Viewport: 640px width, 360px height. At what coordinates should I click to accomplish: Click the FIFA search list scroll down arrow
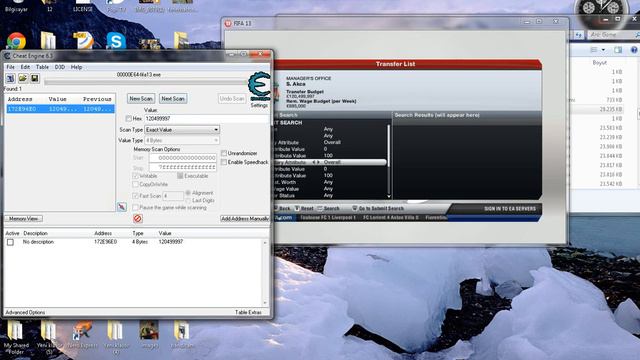(389, 196)
